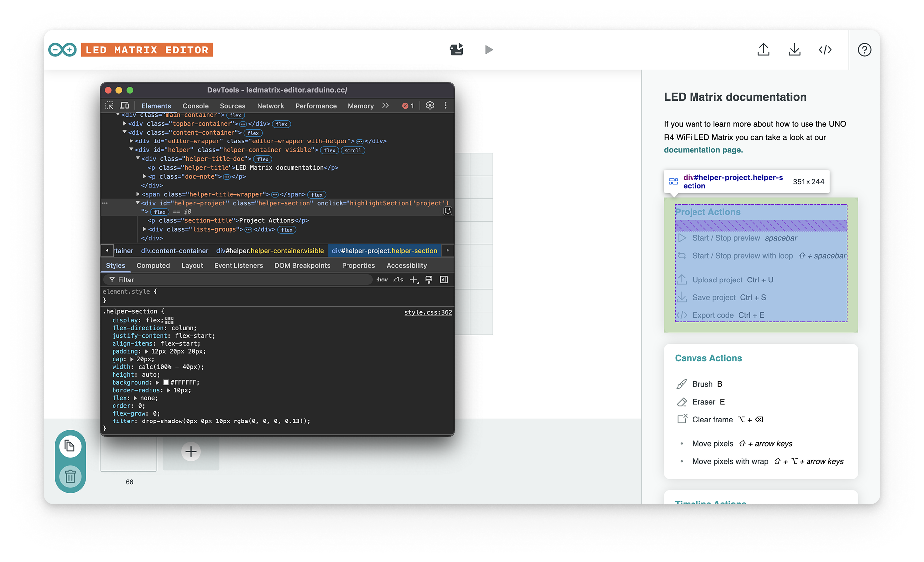
Task: Open the flexbox editor icon next to display: flex
Action: coord(169,320)
